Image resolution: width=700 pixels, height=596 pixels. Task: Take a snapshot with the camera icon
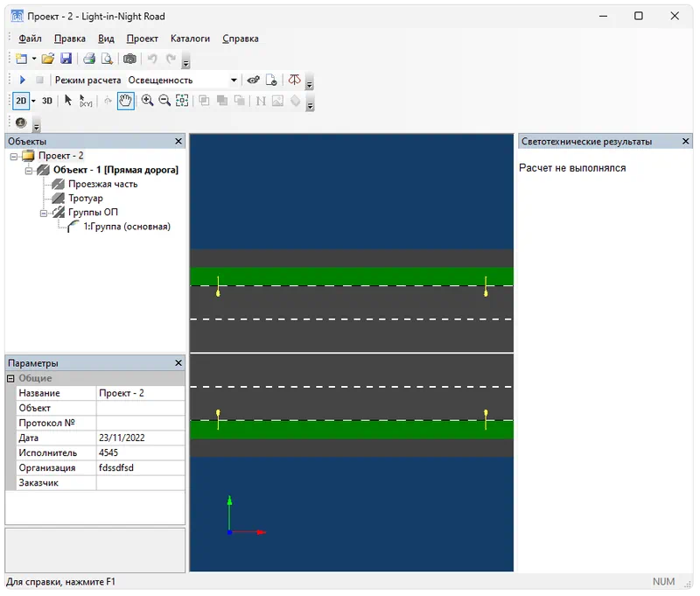tap(129, 59)
